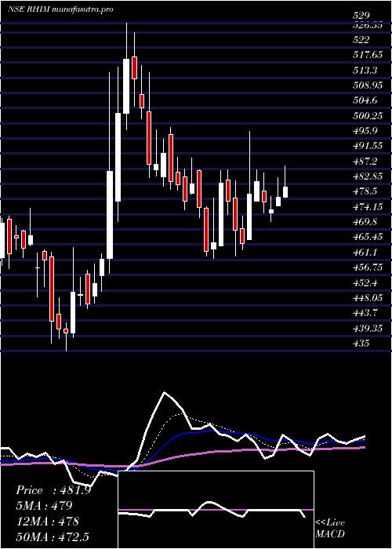Image resolution: width=392 pixels, height=549 pixels.
Task: Click the 443.7 price axis label
Action: pyautogui.click(x=365, y=313)
